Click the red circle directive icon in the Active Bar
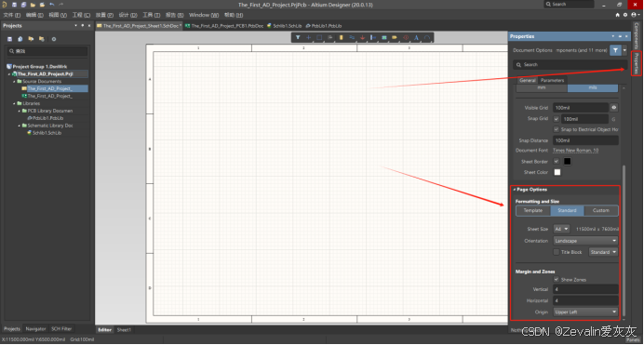The image size is (644, 345). click(406, 38)
